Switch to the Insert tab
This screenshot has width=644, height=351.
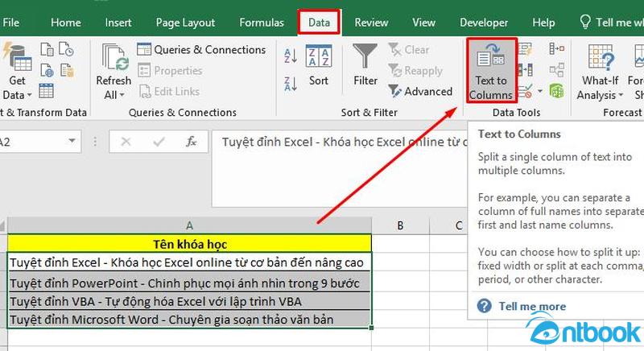click(x=118, y=23)
